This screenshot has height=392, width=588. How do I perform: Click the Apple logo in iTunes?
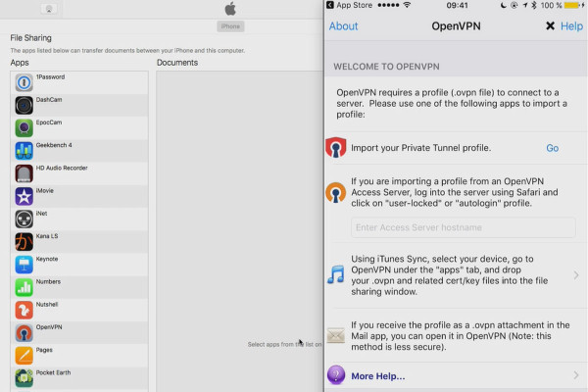(x=230, y=9)
